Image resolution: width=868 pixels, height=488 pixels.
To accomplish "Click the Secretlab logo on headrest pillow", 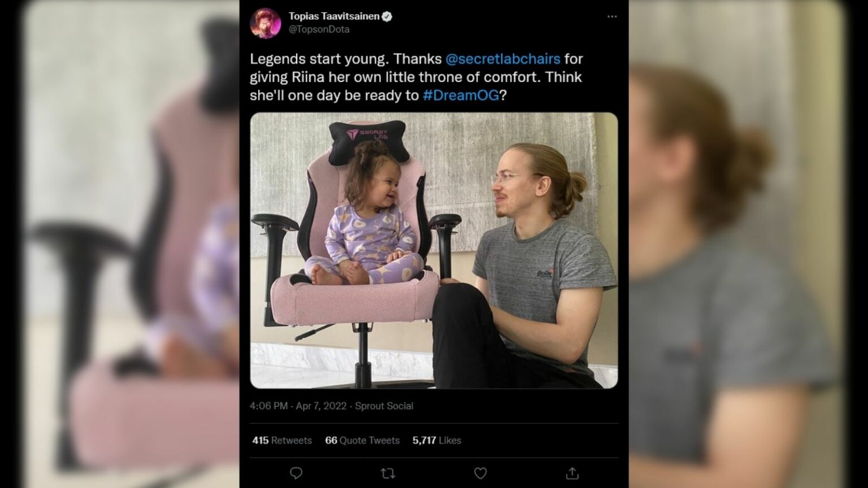I will pos(367,135).
